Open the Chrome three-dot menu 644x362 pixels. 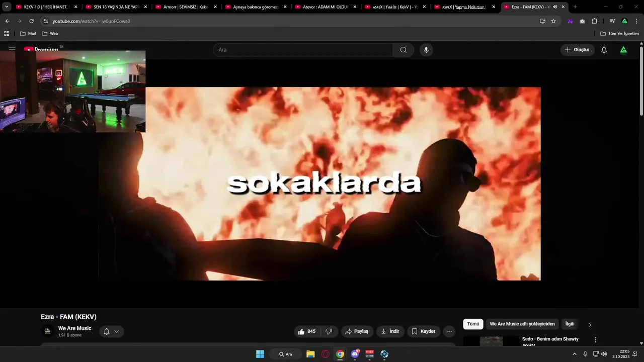tap(636, 21)
